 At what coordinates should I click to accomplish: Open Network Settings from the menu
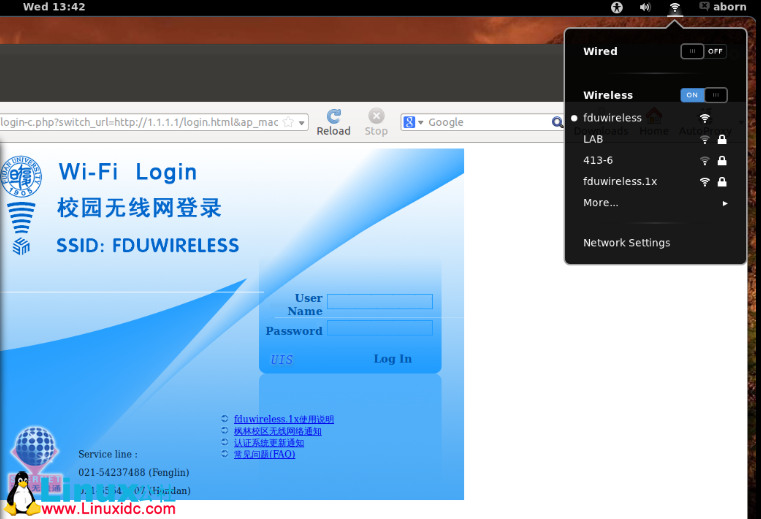626,243
